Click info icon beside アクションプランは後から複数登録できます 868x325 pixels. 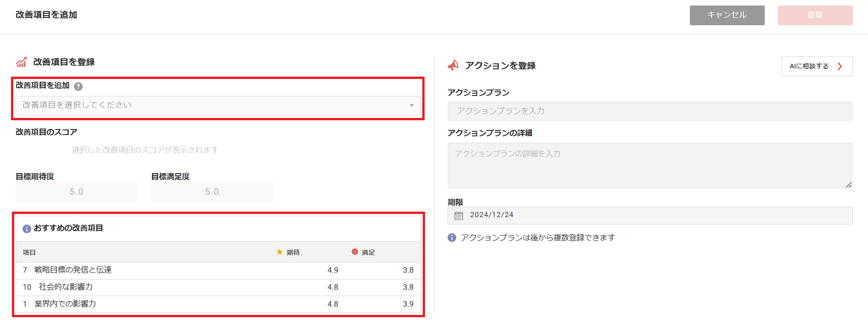coord(452,238)
